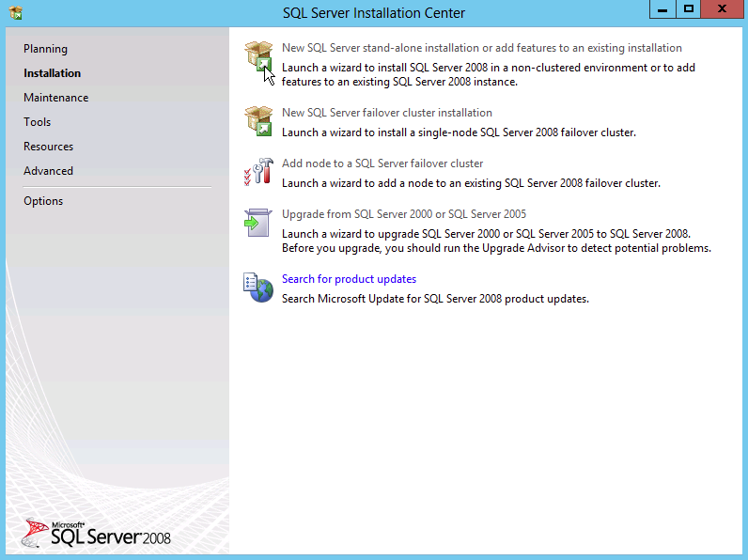This screenshot has width=748, height=560.
Task: Choose Add node to a SQL Server failover cluster
Action: pyautogui.click(x=382, y=163)
